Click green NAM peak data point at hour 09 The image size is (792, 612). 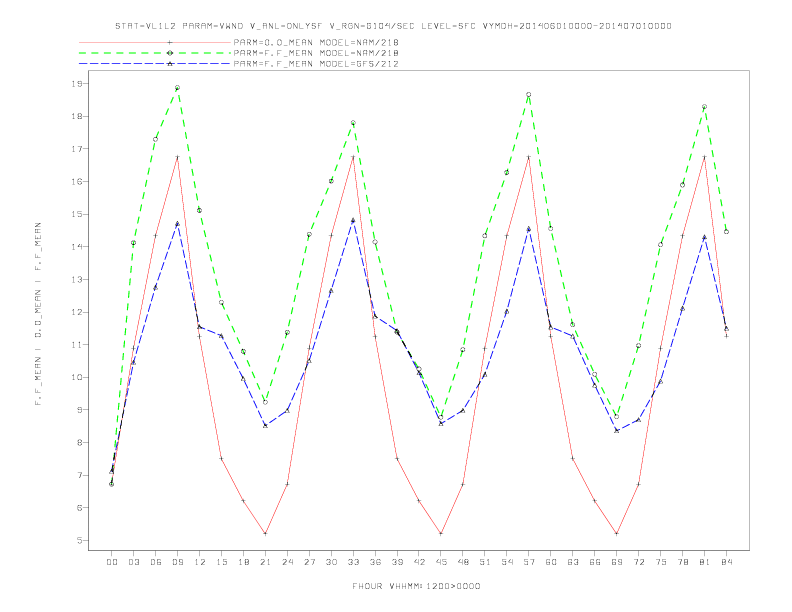pyautogui.click(x=177, y=88)
